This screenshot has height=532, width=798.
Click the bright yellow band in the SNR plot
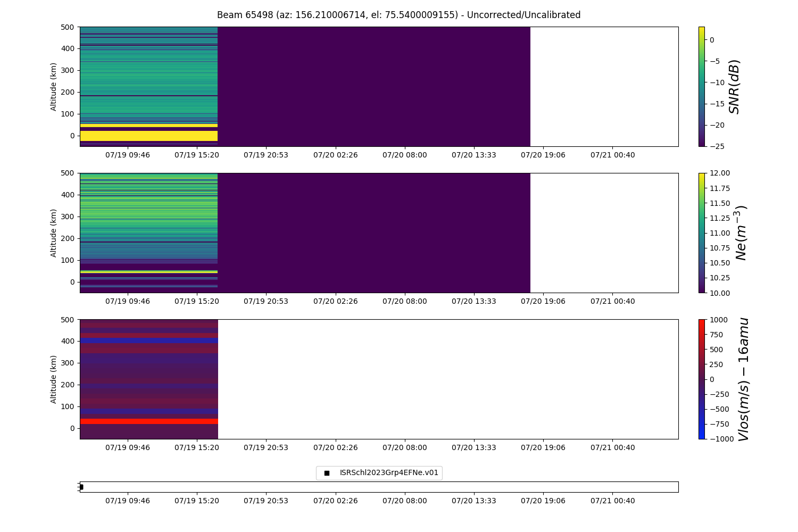[149, 136]
